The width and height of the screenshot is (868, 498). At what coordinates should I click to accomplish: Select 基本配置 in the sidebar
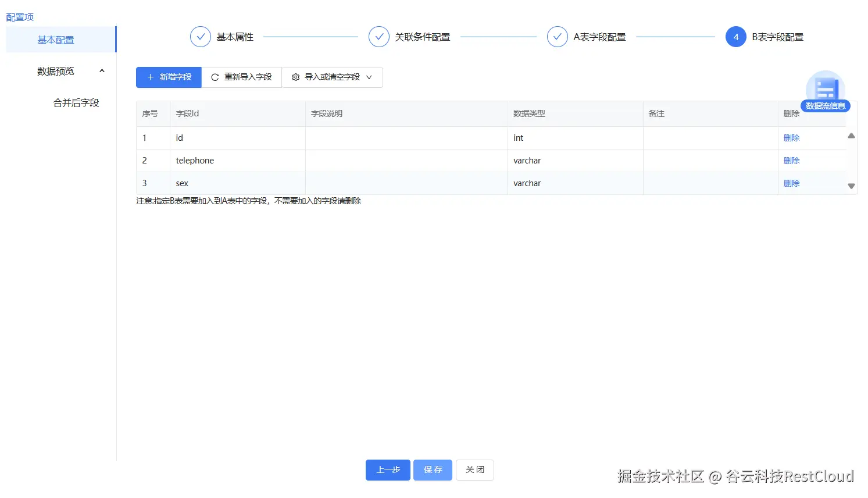pyautogui.click(x=61, y=40)
